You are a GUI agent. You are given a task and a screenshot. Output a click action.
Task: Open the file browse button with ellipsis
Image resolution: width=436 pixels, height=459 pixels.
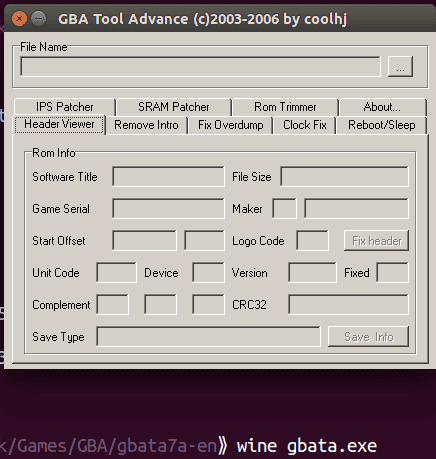pyautogui.click(x=400, y=67)
